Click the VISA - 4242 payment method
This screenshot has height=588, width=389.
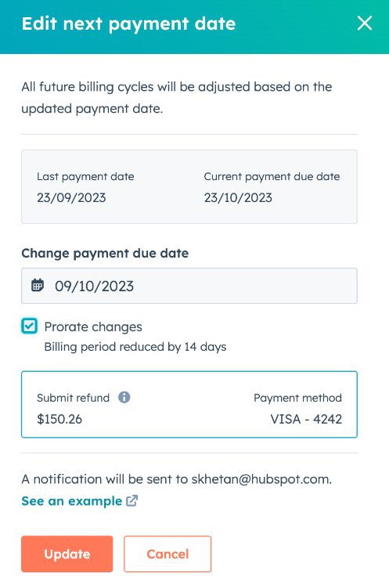(306, 419)
